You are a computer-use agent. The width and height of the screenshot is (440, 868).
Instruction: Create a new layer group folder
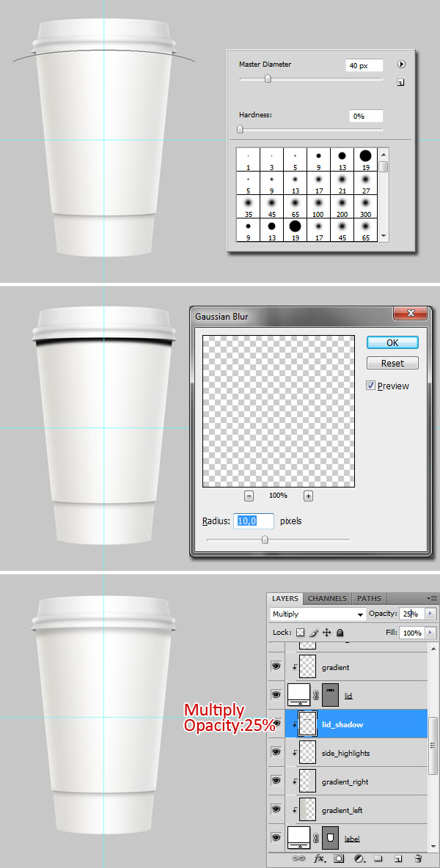[x=378, y=858]
